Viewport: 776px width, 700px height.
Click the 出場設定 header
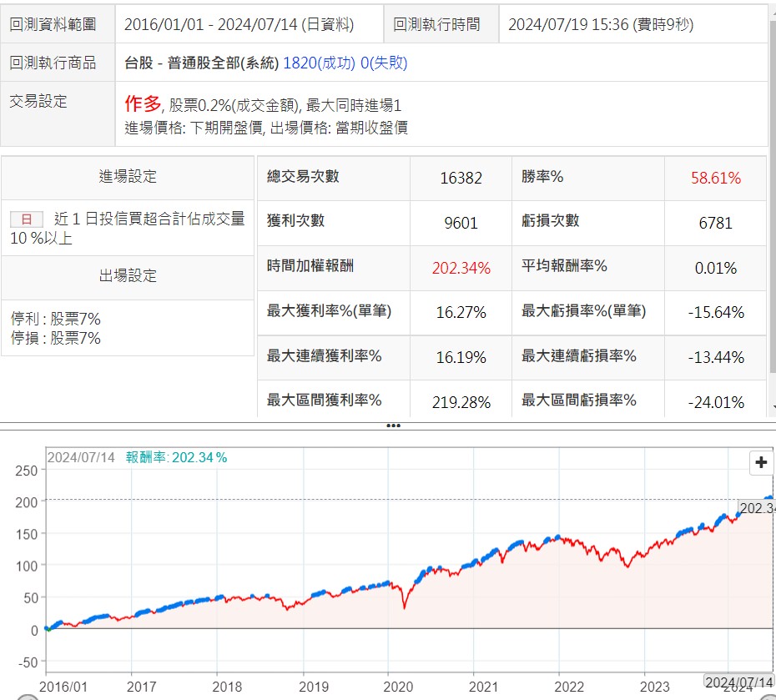pyautogui.click(x=128, y=276)
